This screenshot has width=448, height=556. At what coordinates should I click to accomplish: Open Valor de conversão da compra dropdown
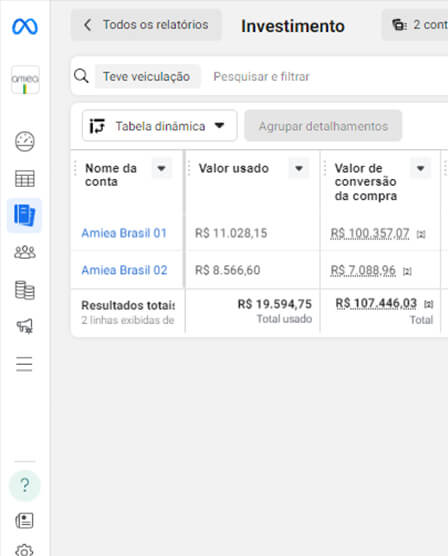click(421, 168)
